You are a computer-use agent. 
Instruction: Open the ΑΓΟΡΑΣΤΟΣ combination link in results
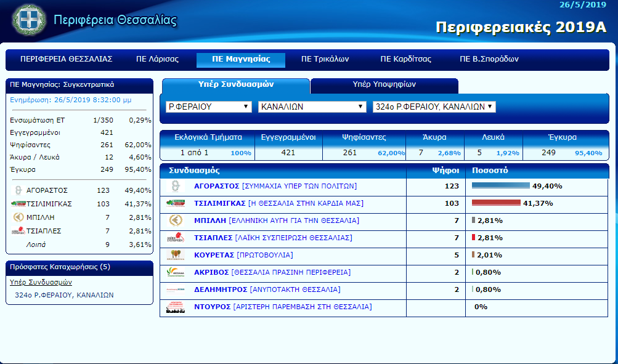216,186
